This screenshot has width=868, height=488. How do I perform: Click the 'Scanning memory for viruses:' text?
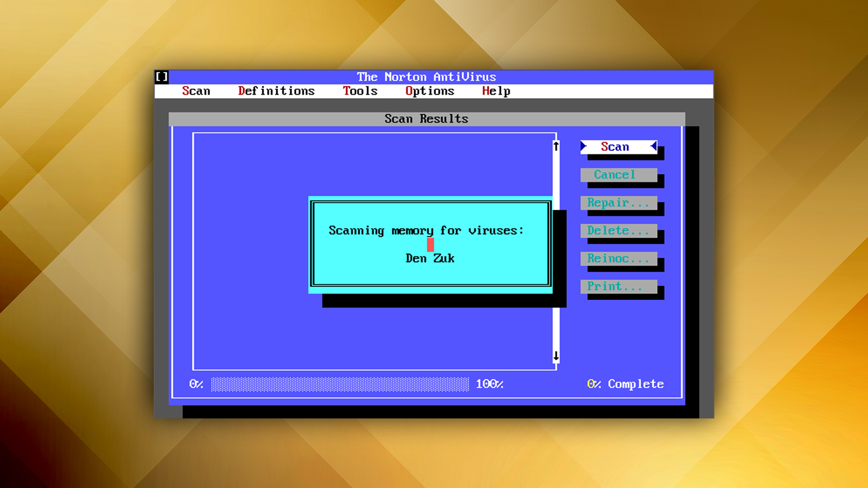[x=426, y=230]
